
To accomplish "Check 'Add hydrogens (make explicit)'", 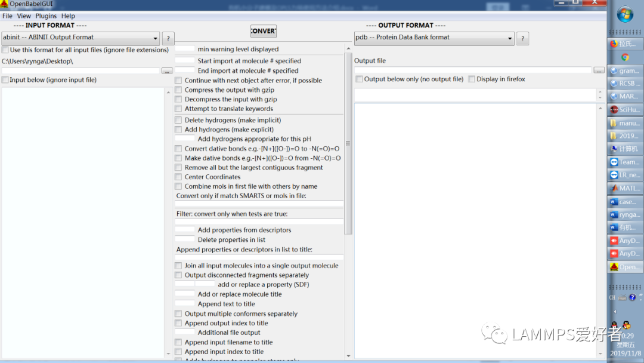I will tap(178, 130).
